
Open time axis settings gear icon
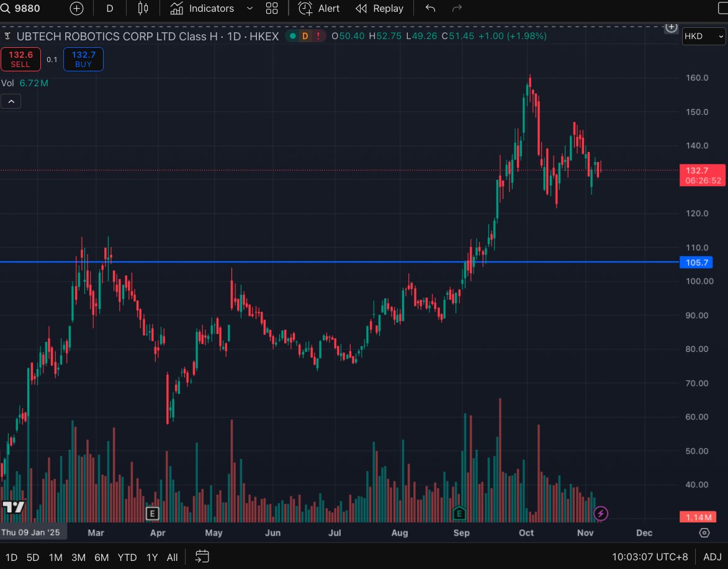point(704,533)
